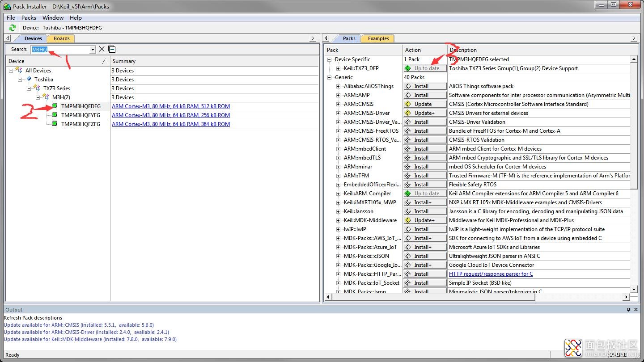This screenshot has width=644, height=362.
Task: Open the Help menu
Action: point(76,17)
